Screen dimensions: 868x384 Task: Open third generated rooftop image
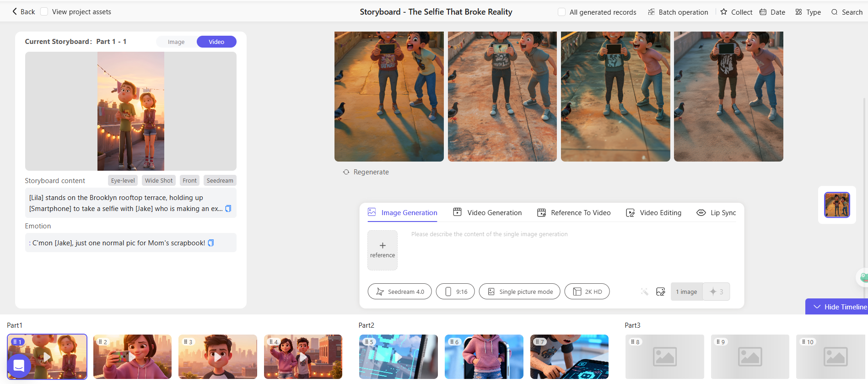coord(615,97)
